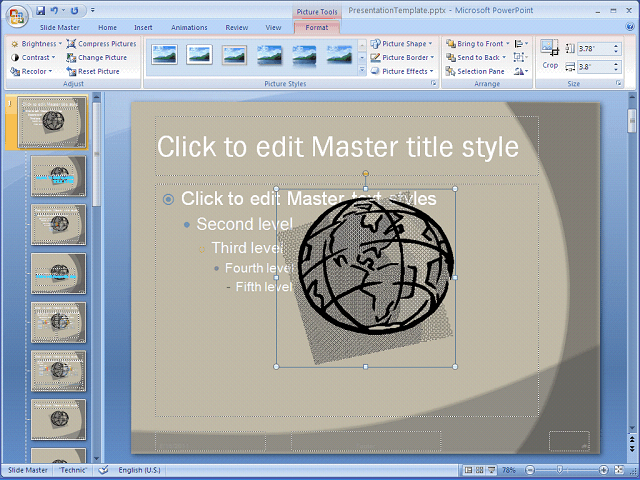Screen dimensions: 640x480
Task: Open the Contrast dropdown
Action: [x=33, y=58]
